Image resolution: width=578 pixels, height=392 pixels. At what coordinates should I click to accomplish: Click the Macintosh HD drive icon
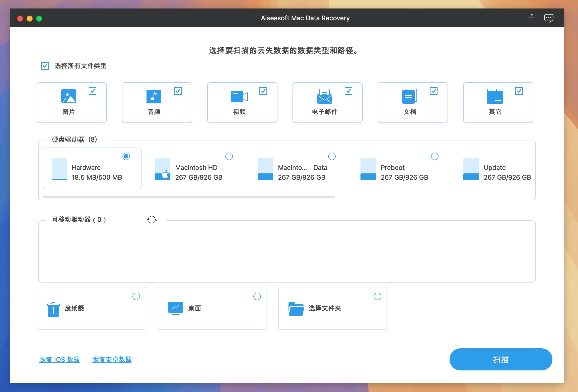pos(163,169)
